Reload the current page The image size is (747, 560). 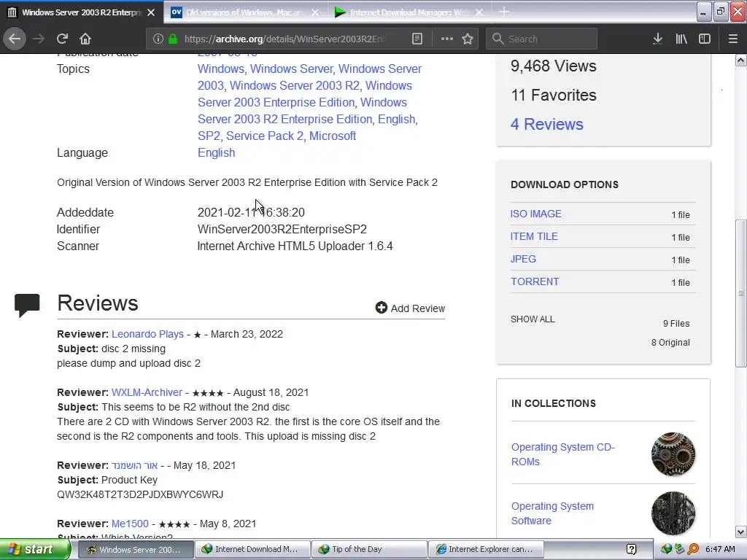(x=63, y=39)
